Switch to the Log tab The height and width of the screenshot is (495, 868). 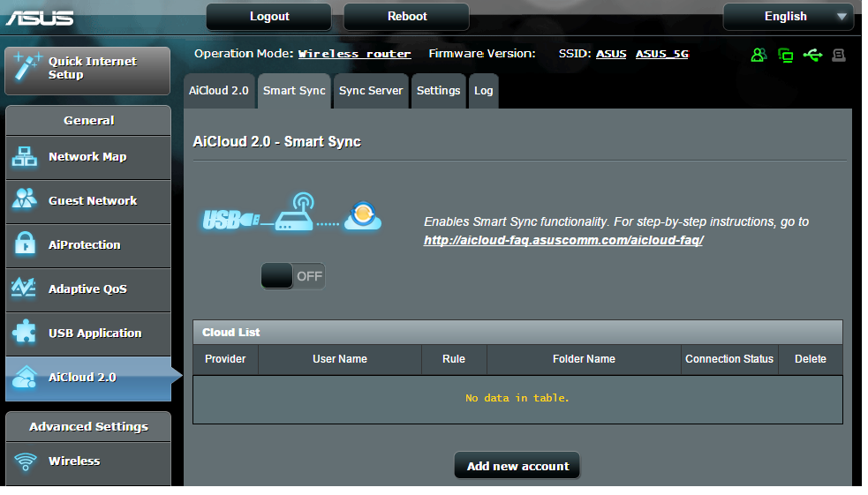pos(483,91)
